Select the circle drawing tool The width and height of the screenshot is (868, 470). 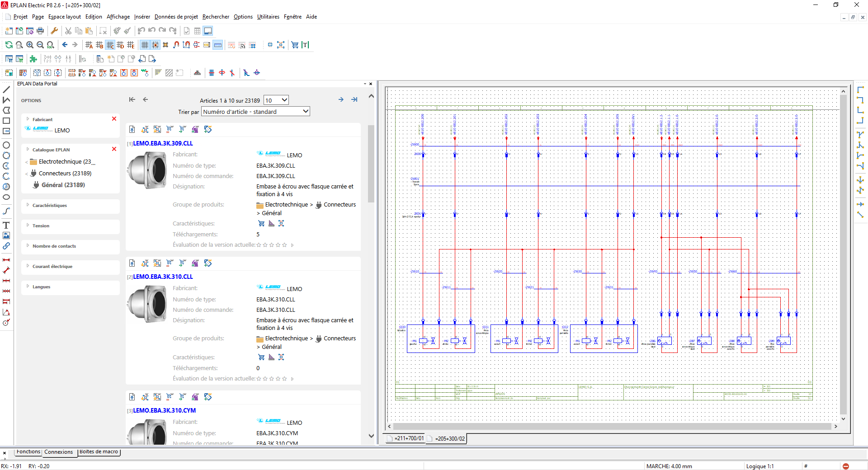click(6, 145)
